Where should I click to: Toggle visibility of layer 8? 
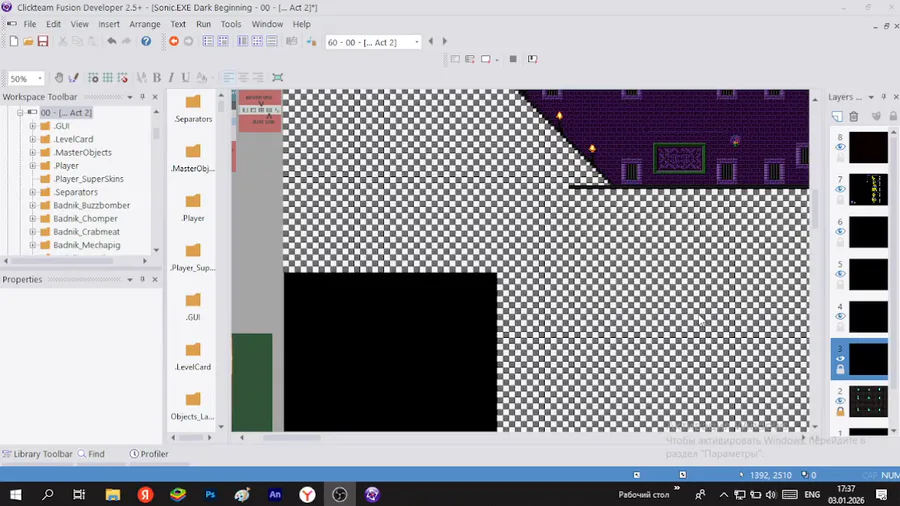[x=840, y=147]
